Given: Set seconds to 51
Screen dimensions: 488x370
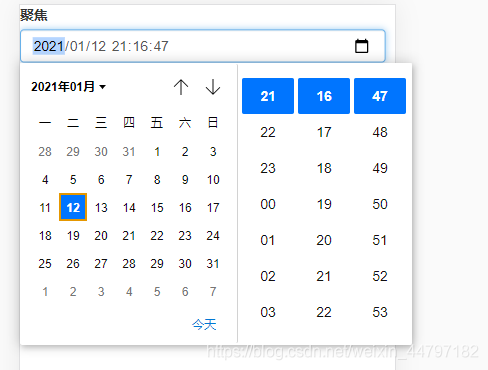Looking at the screenshot, I should 380,240.
